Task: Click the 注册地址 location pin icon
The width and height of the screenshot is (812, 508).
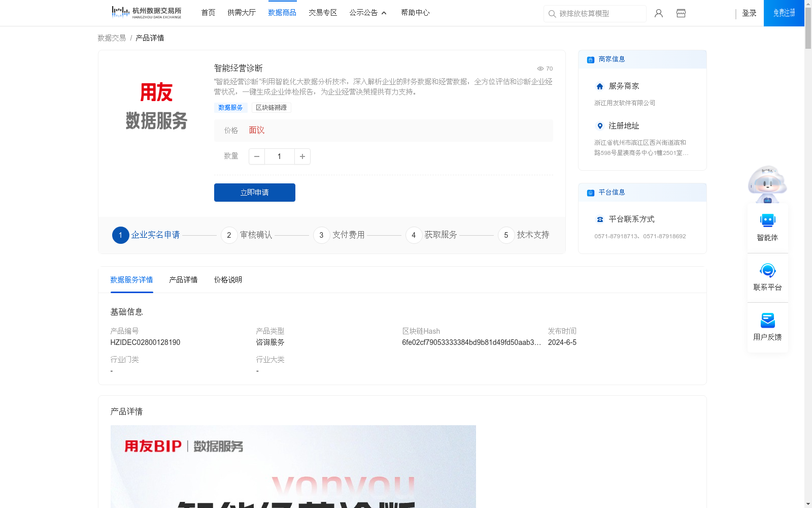Action: coord(600,126)
